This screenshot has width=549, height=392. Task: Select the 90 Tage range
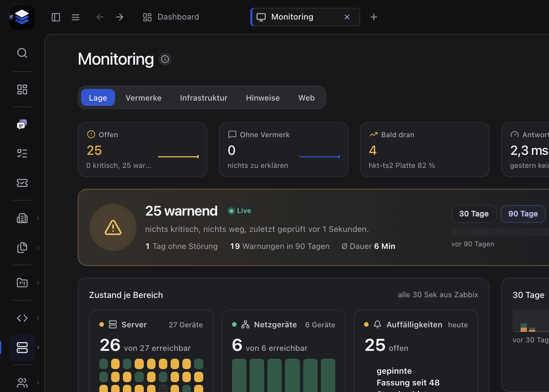coord(523,214)
